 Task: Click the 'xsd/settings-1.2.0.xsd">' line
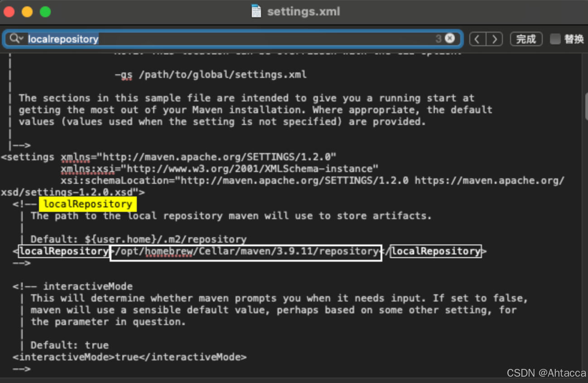[x=73, y=192]
